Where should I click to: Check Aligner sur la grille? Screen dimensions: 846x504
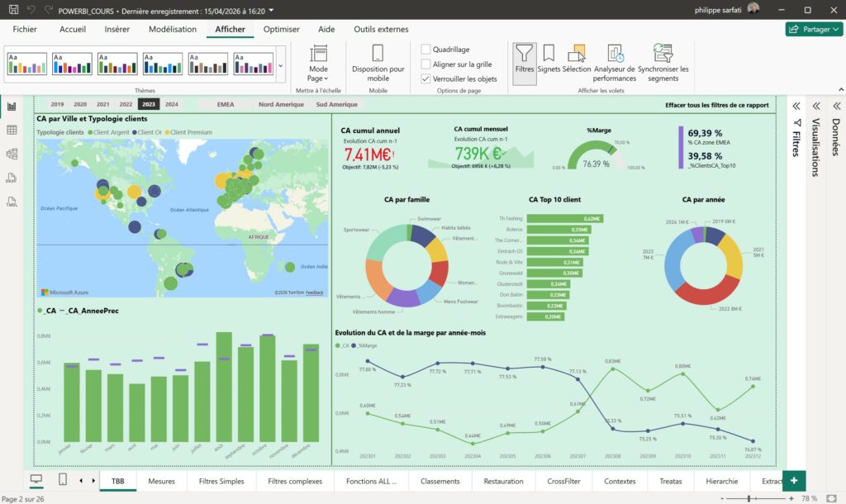[x=425, y=64]
